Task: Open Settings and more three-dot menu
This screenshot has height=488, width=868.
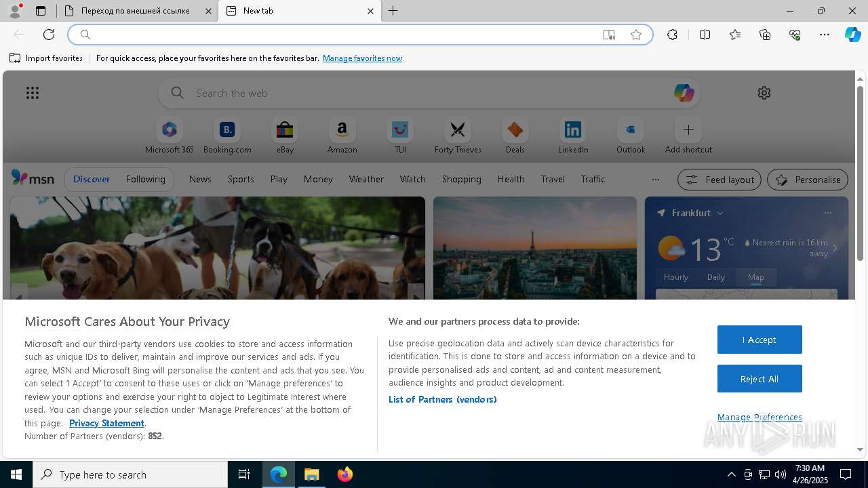Action: [x=825, y=35]
